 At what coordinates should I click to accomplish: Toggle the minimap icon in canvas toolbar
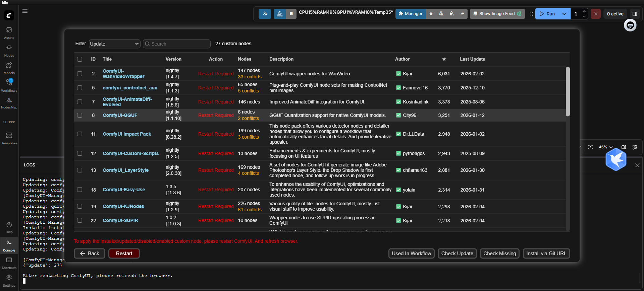pos(624,147)
